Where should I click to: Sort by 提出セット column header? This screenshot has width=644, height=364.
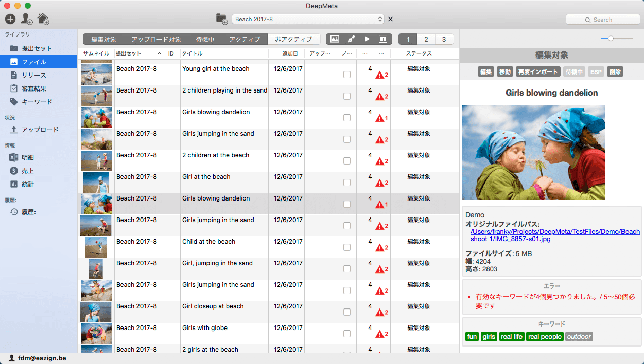138,53
